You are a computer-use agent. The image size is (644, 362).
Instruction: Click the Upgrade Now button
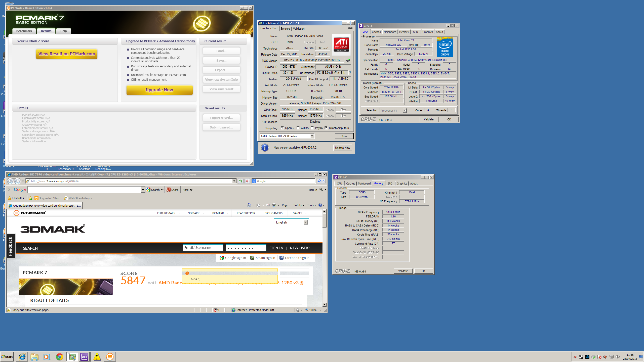pyautogui.click(x=159, y=90)
